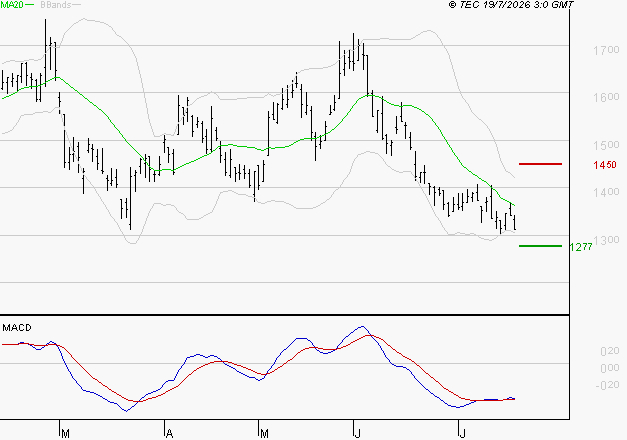Click the BBands legend label

pos(56,4)
